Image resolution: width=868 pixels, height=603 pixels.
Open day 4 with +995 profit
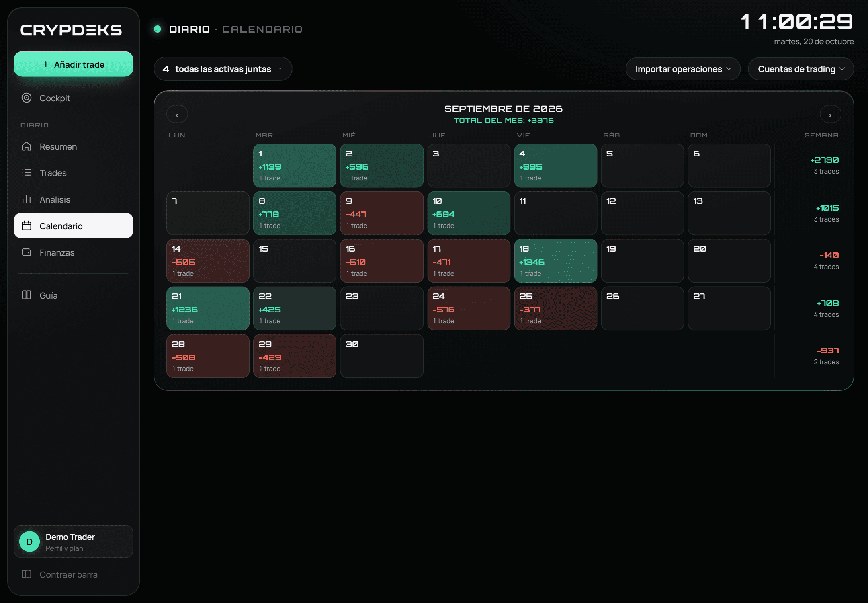pyautogui.click(x=555, y=166)
